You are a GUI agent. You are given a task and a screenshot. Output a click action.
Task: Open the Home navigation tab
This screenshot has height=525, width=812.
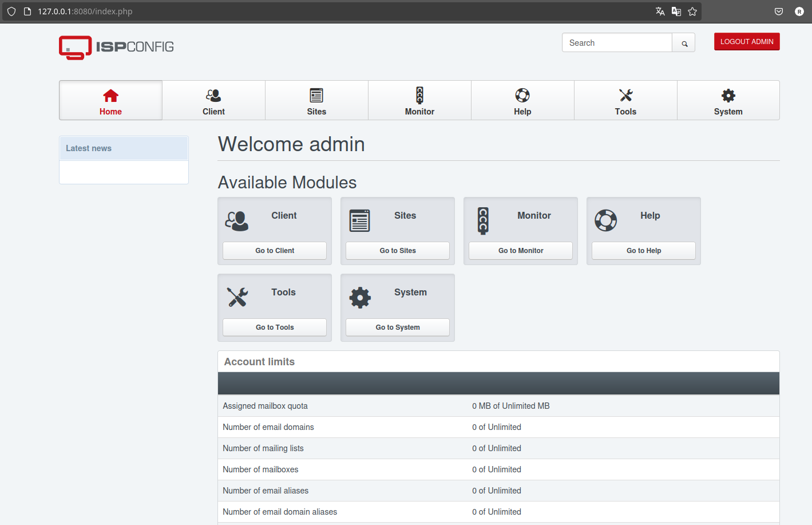pyautogui.click(x=110, y=100)
